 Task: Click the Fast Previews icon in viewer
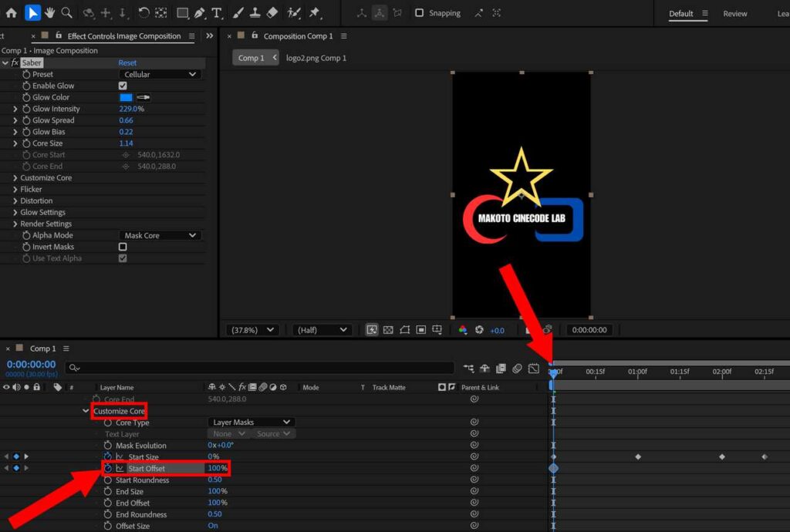tap(371, 330)
